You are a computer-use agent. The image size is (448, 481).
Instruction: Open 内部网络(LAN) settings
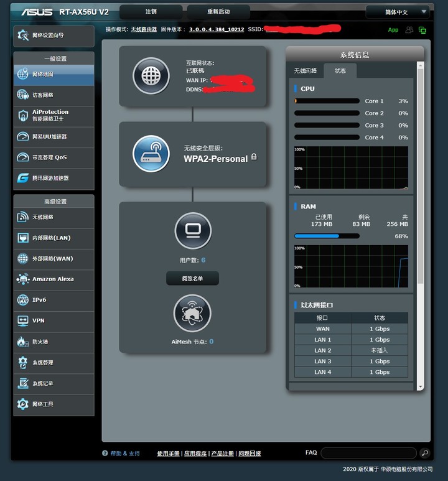pos(54,238)
